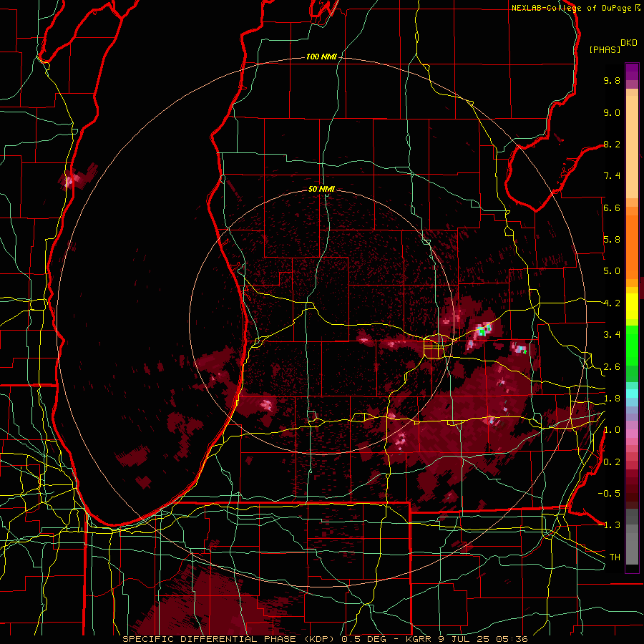
Task: Click the 0.2 scale value
Action: tap(612, 462)
